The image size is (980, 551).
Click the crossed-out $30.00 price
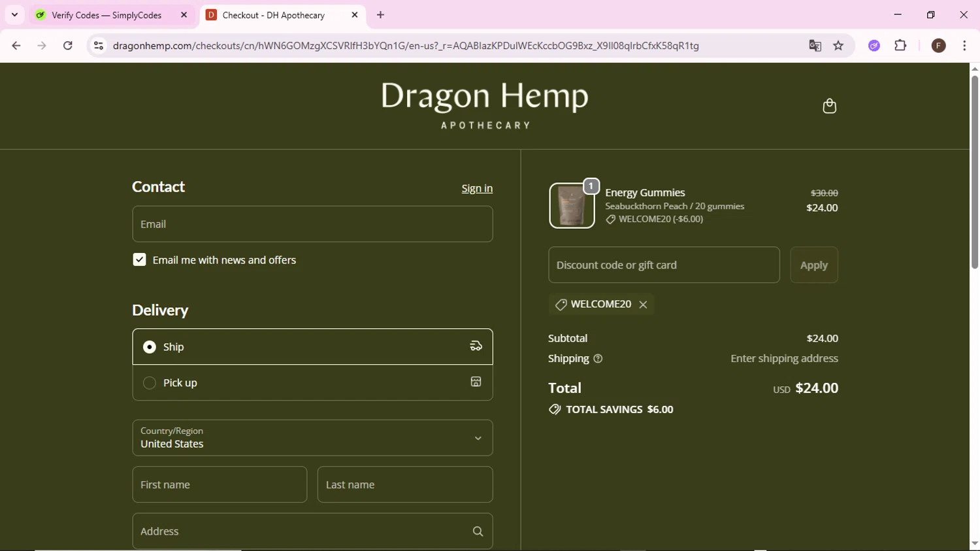point(824,193)
